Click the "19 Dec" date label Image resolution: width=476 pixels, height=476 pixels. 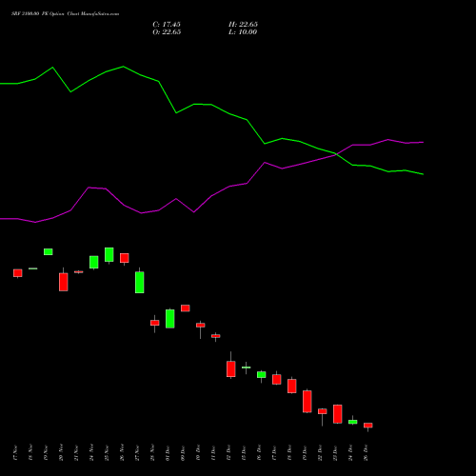(305, 453)
